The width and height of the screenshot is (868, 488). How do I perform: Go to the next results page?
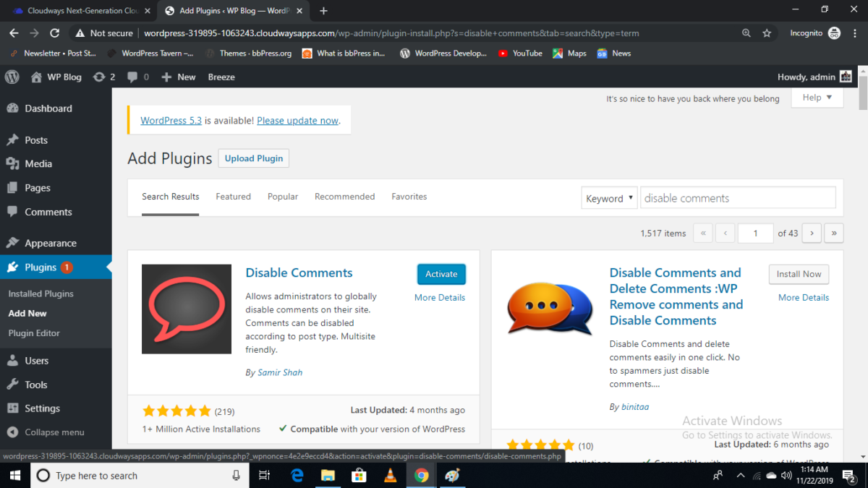click(x=812, y=234)
